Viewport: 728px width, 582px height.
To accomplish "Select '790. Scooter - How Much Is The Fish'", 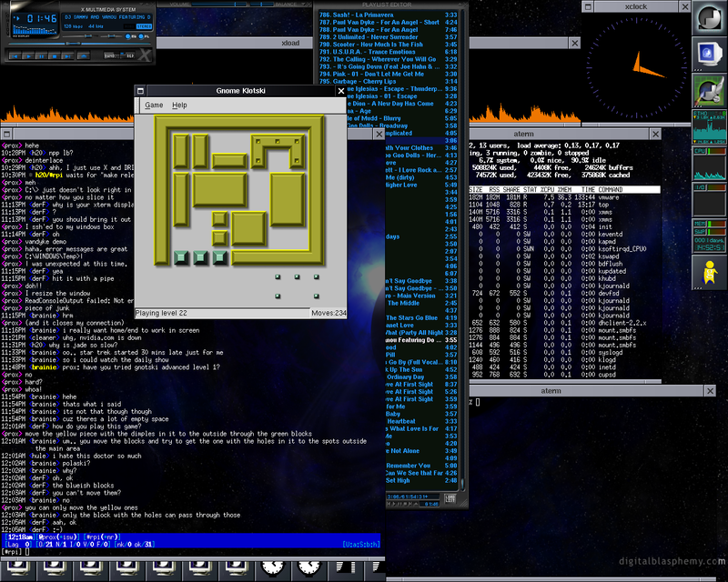I will click(389, 45).
